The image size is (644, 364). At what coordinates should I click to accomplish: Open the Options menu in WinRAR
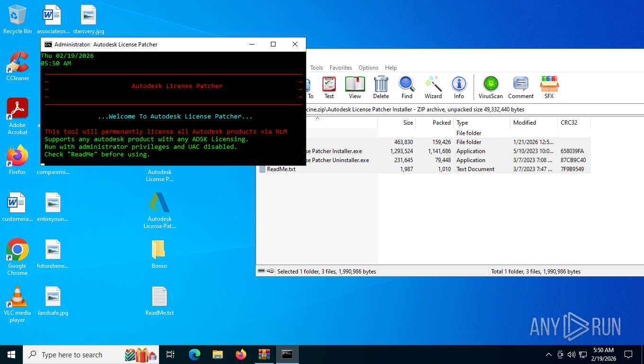(368, 68)
